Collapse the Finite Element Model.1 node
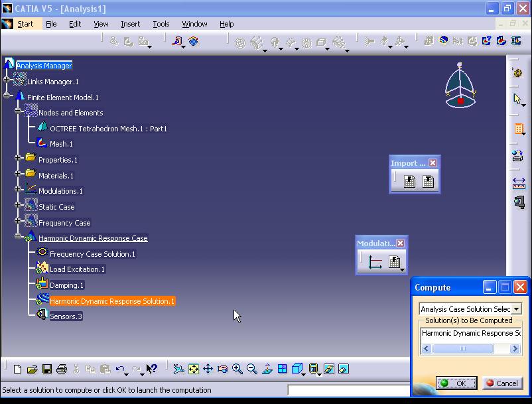 coord(6,96)
